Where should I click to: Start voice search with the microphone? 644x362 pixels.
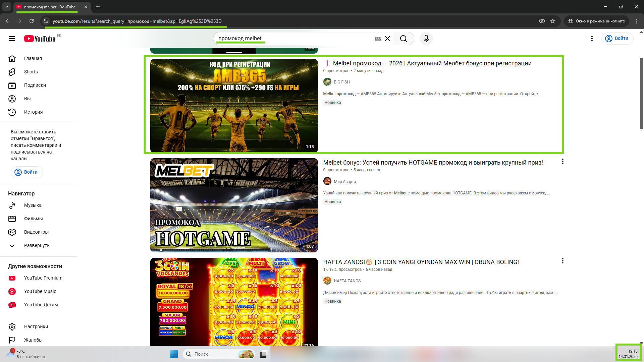(x=426, y=39)
